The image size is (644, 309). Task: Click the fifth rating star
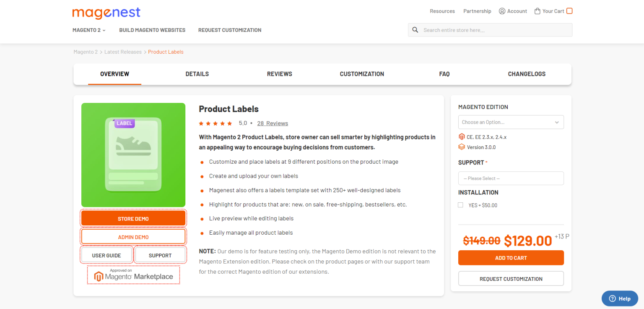pyautogui.click(x=229, y=123)
